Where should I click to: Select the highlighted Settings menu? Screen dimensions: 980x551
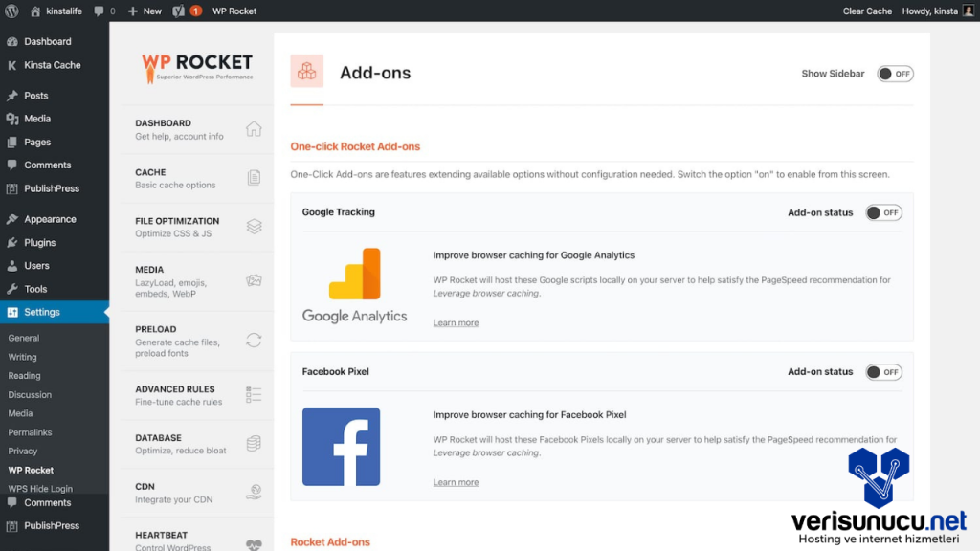click(x=55, y=312)
